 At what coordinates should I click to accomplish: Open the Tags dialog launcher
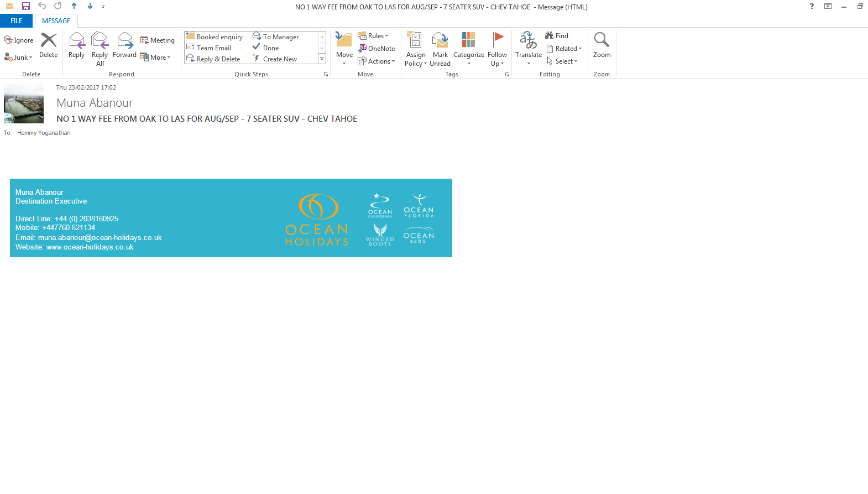click(x=507, y=74)
